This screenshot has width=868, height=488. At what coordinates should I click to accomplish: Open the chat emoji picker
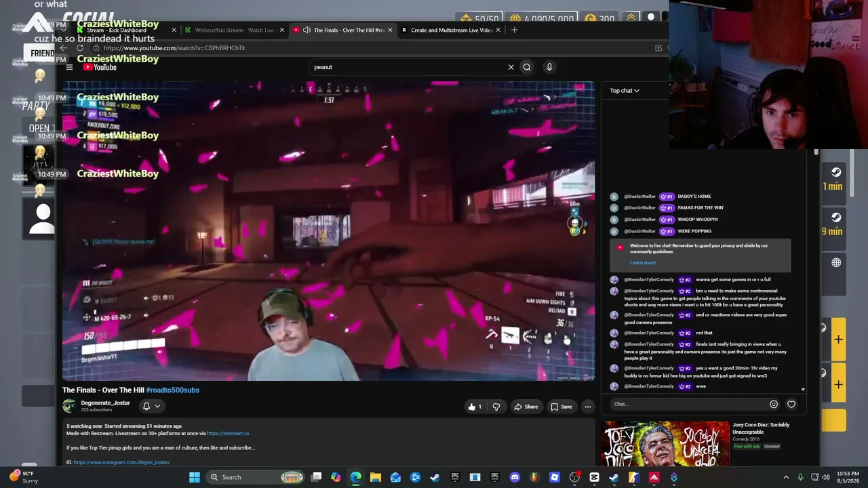[774, 404]
